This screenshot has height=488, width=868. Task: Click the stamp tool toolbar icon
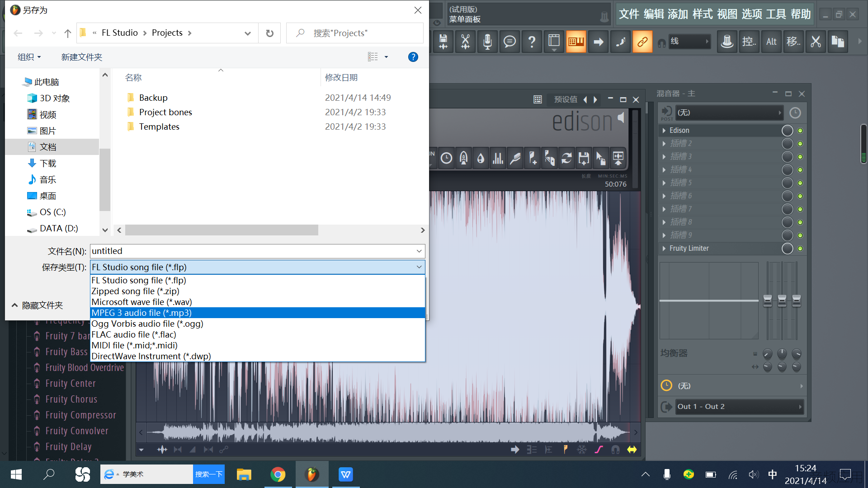click(727, 42)
